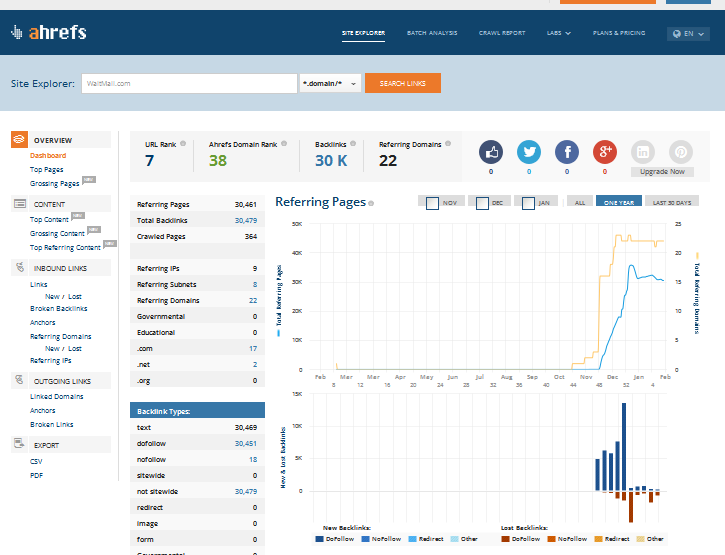Click the Facebook share icon
The height and width of the screenshot is (555, 725).
[x=567, y=152]
